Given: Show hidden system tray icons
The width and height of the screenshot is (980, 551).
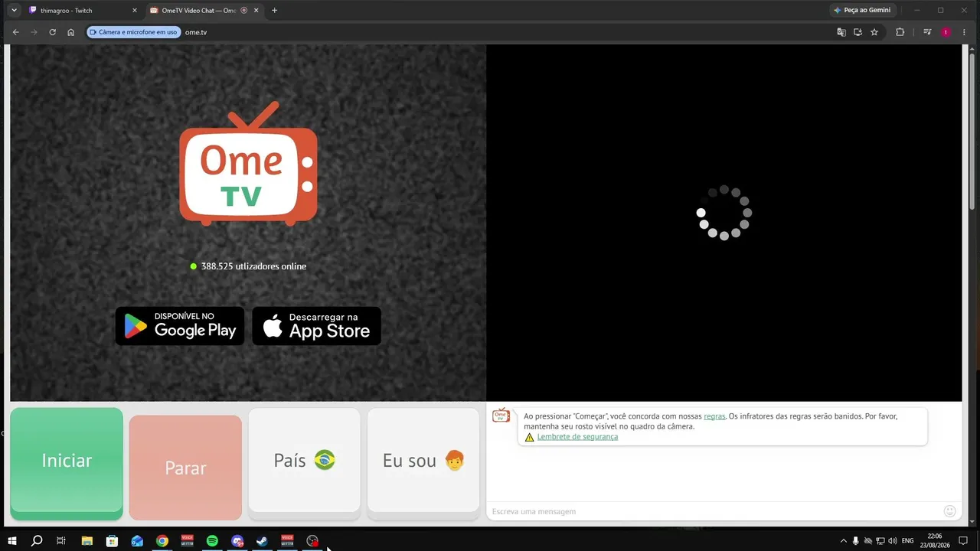Looking at the screenshot, I should click(x=843, y=540).
